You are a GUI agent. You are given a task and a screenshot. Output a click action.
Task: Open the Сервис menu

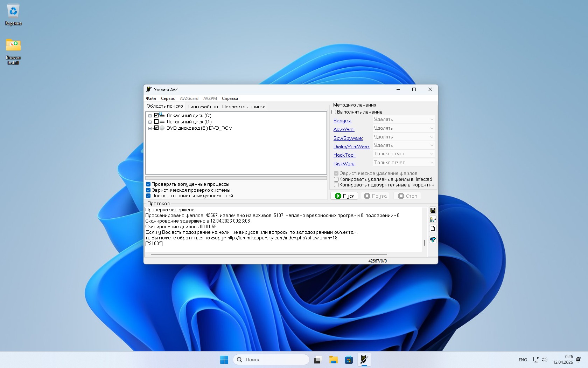tap(168, 98)
